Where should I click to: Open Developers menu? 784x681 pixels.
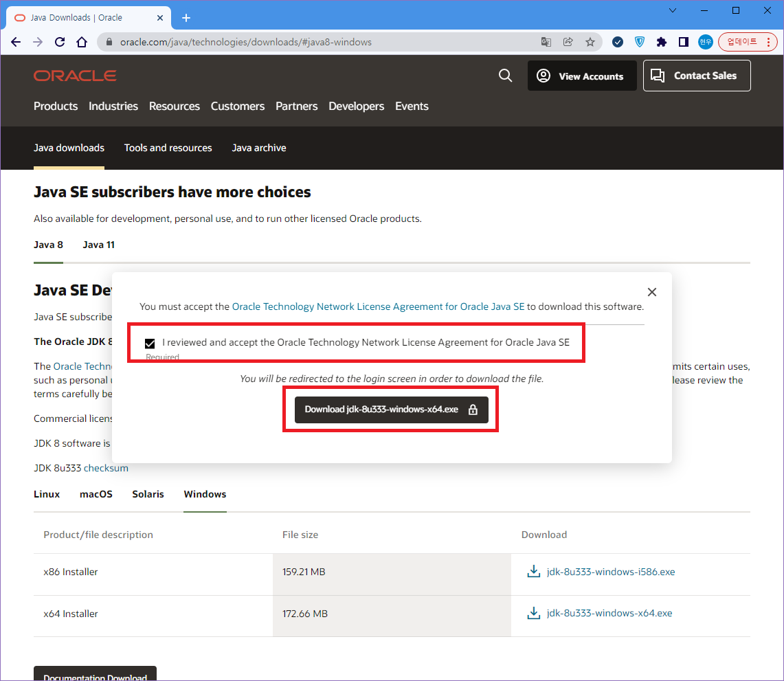356,106
